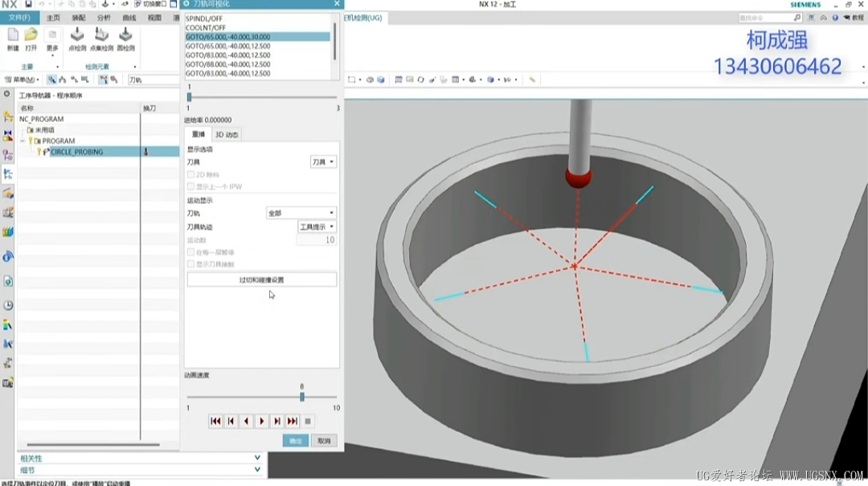This screenshot has width=868, height=486.
Task: Click the 确定 confirm button
Action: pyautogui.click(x=295, y=441)
